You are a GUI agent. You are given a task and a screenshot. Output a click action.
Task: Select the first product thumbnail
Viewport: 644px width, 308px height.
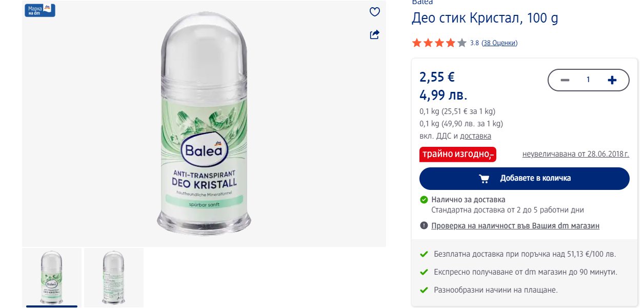[x=52, y=277]
